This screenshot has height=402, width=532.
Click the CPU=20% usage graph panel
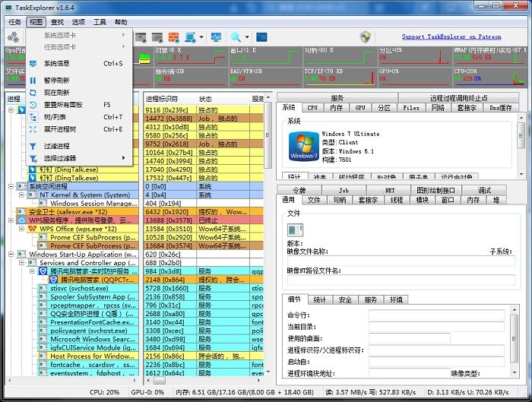pyautogui.click(x=489, y=78)
